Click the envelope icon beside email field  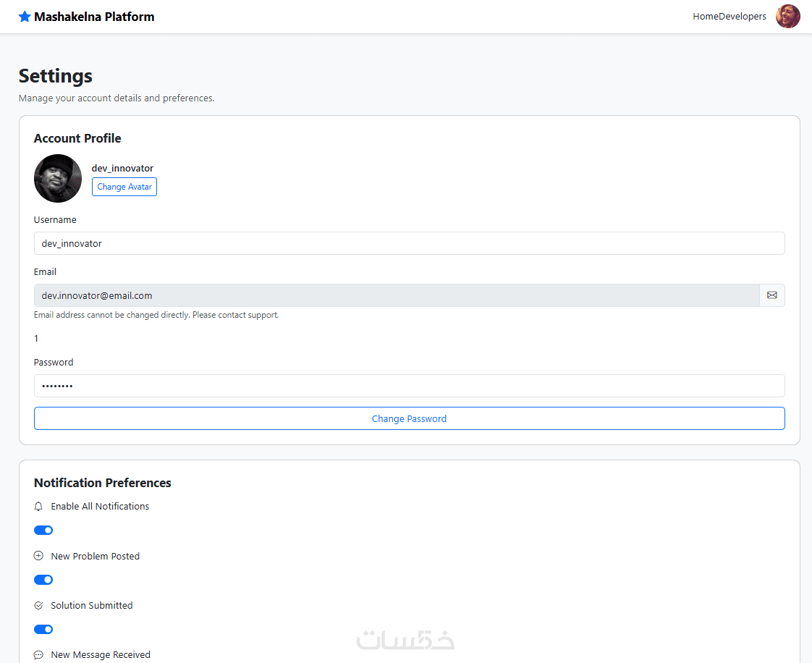pos(771,295)
